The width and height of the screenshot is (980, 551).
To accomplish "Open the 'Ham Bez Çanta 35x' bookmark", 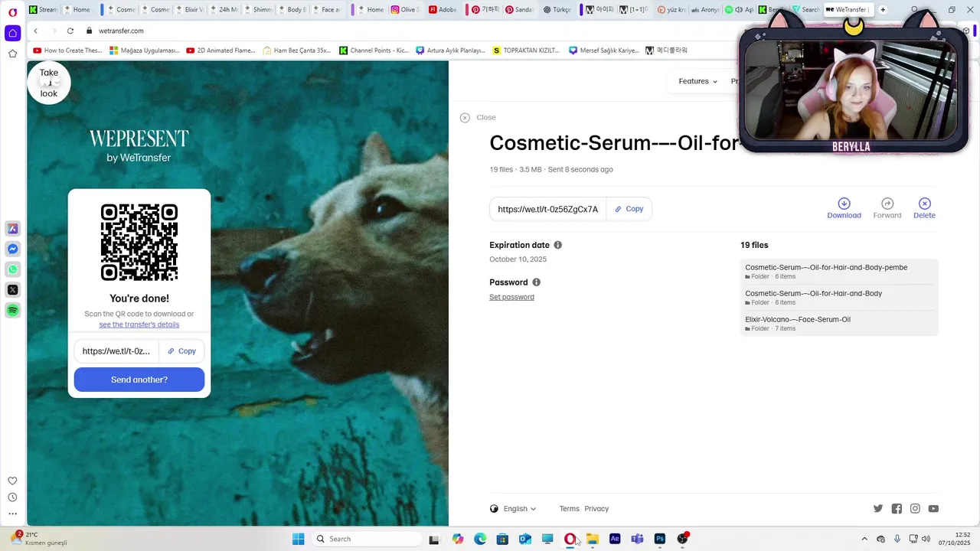I will 297,51.
